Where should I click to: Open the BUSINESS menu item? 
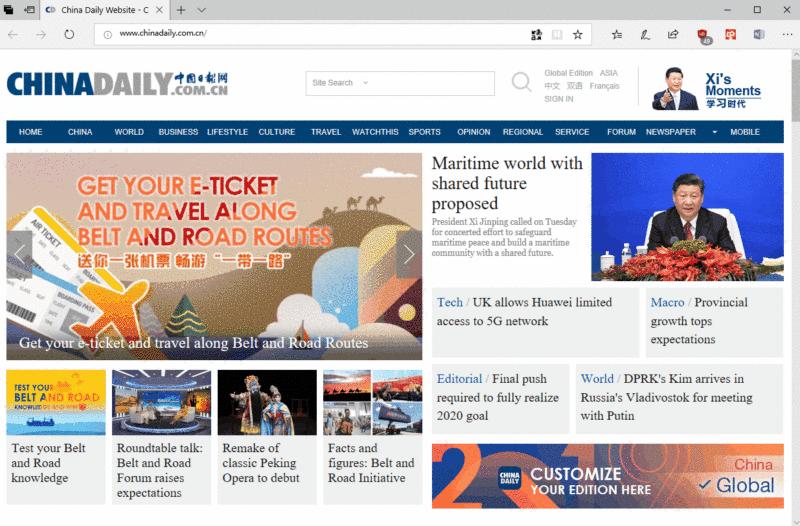[178, 132]
